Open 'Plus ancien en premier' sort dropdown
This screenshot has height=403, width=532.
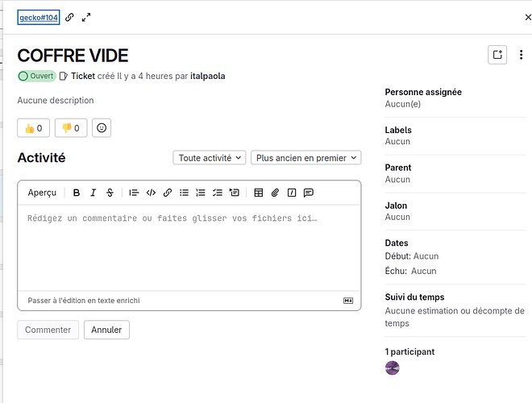[x=305, y=158]
